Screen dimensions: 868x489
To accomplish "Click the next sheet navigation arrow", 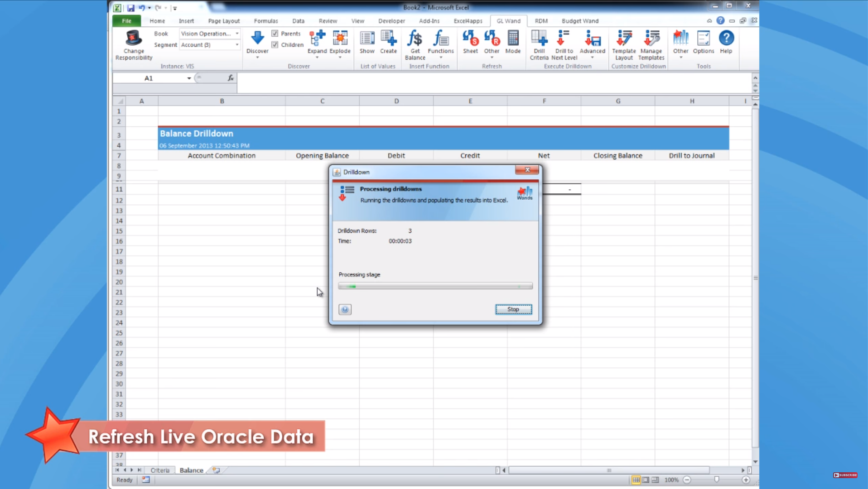I will pyautogui.click(x=132, y=470).
